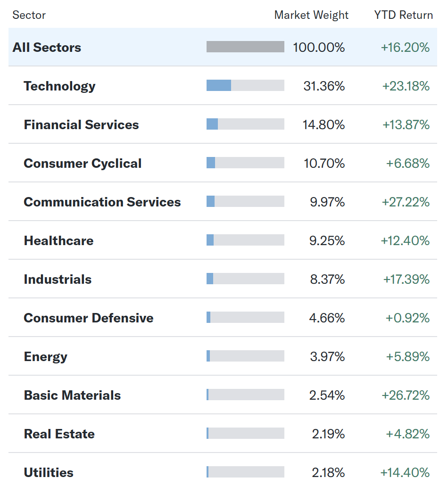Open the Real Estate sector

pos(59,434)
